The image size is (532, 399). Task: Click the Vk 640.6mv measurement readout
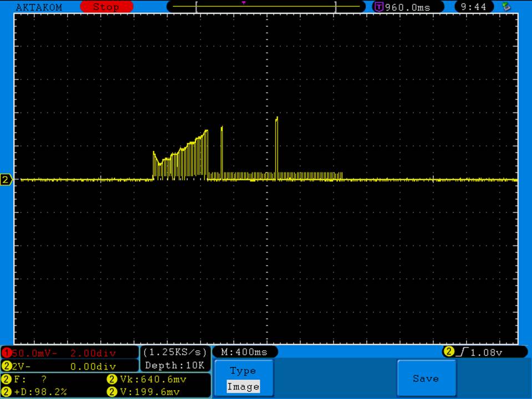[x=147, y=380]
